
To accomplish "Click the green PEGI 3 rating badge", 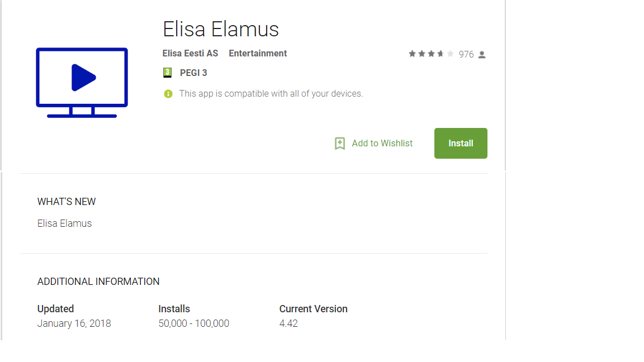I will click(167, 73).
